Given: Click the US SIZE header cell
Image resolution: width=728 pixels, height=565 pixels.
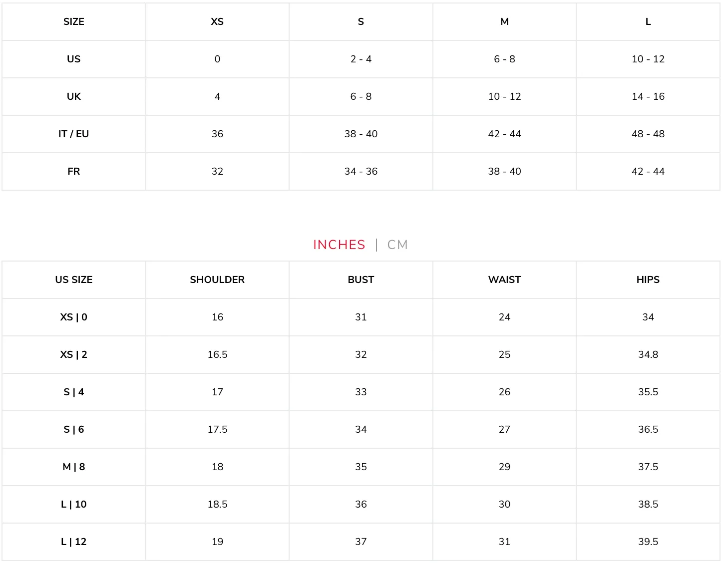Looking at the screenshot, I should tap(74, 280).
